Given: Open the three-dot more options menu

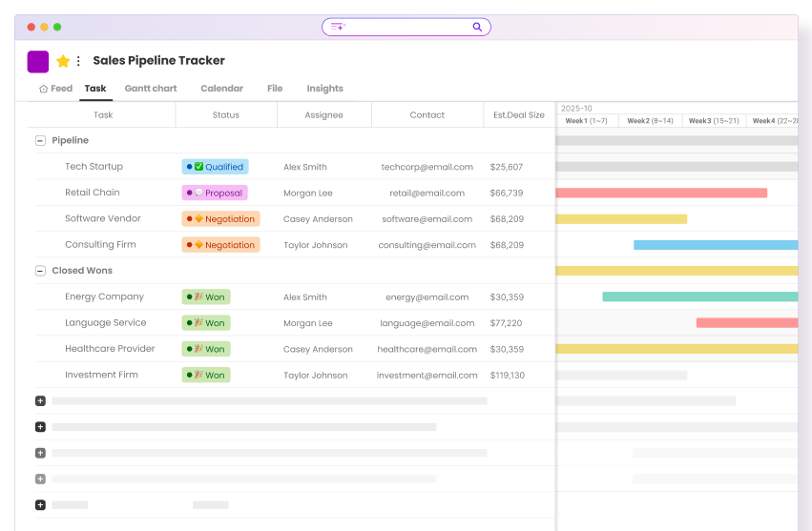Looking at the screenshot, I should click(78, 61).
